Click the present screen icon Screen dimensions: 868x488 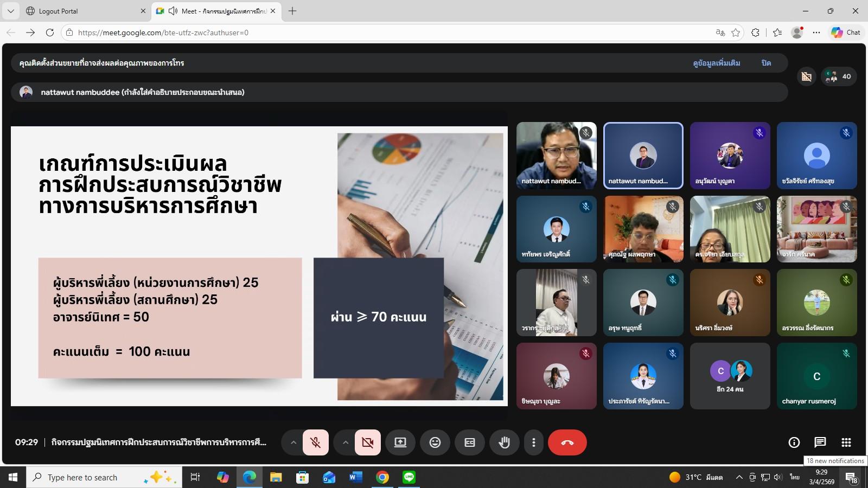coord(400,442)
